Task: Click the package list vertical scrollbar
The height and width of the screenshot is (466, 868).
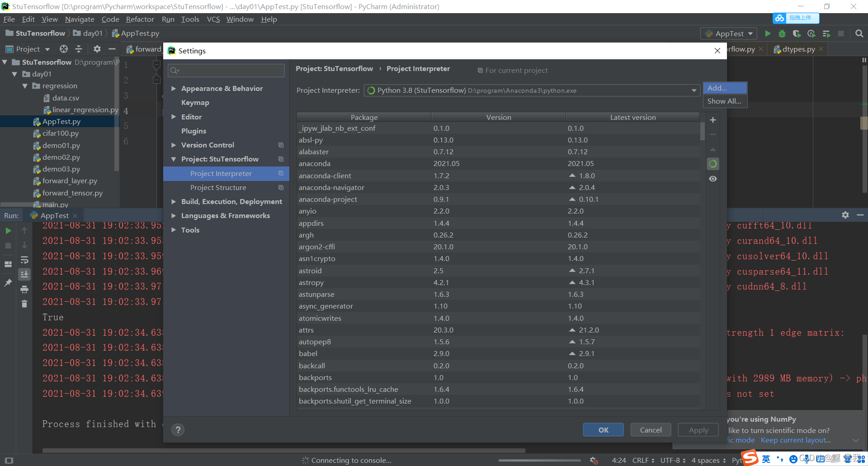Action: pos(702,131)
